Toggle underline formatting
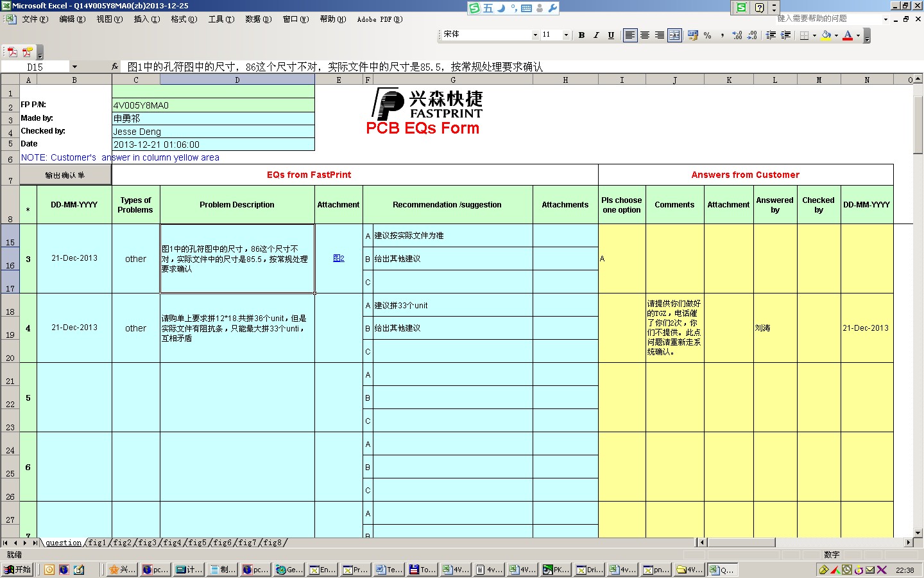The image size is (924, 578). (x=611, y=35)
